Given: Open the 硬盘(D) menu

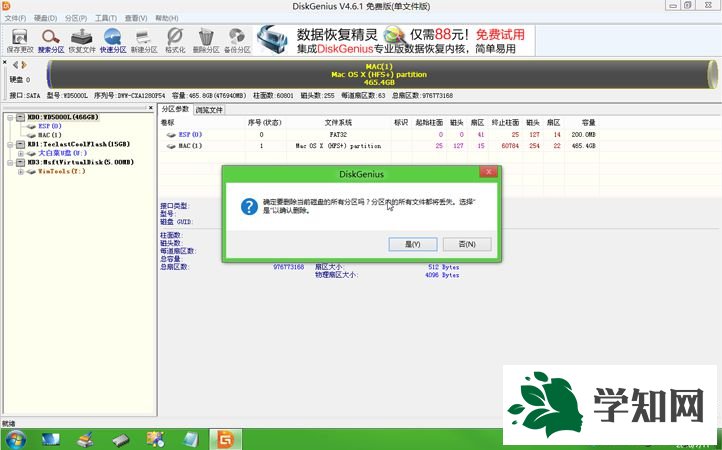Looking at the screenshot, I should [x=45, y=18].
